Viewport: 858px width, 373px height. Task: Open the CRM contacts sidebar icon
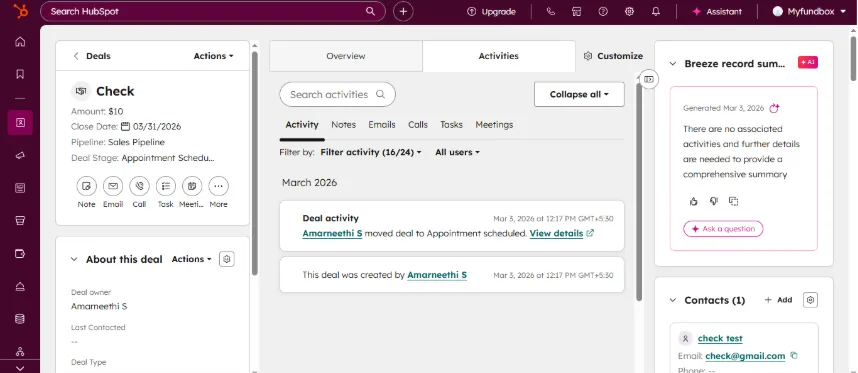(x=20, y=123)
